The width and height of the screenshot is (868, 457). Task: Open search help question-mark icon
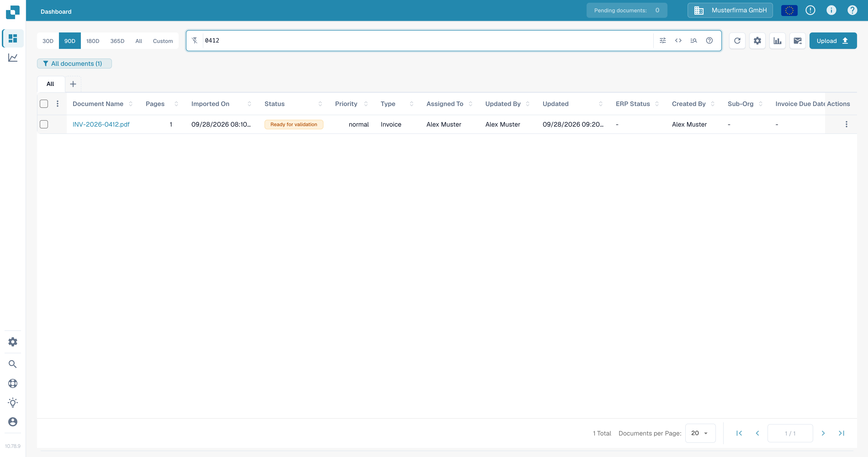click(709, 40)
